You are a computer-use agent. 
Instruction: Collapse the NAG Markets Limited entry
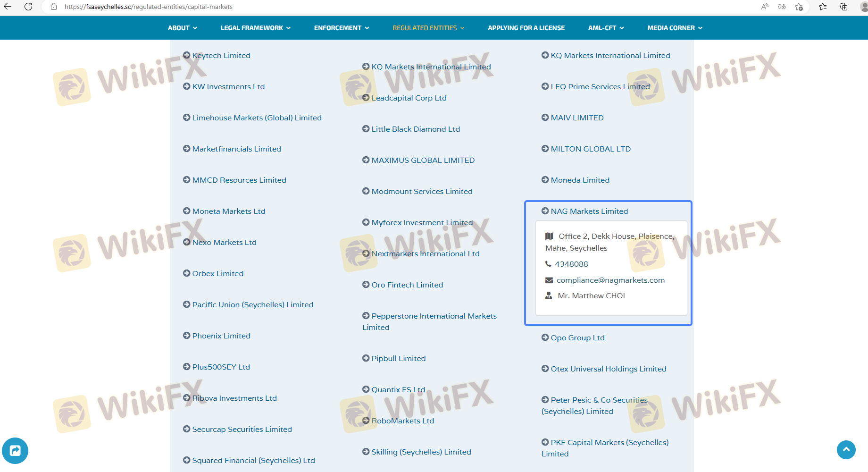[x=589, y=211]
